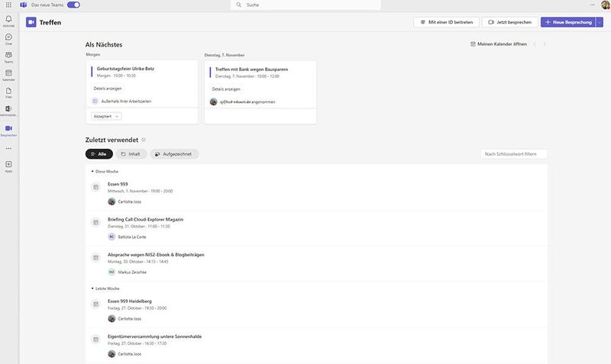Screen dimensions: 611x364
Task: Focus the Nach Schlüsselwort filtern field
Action: point(514,154)
